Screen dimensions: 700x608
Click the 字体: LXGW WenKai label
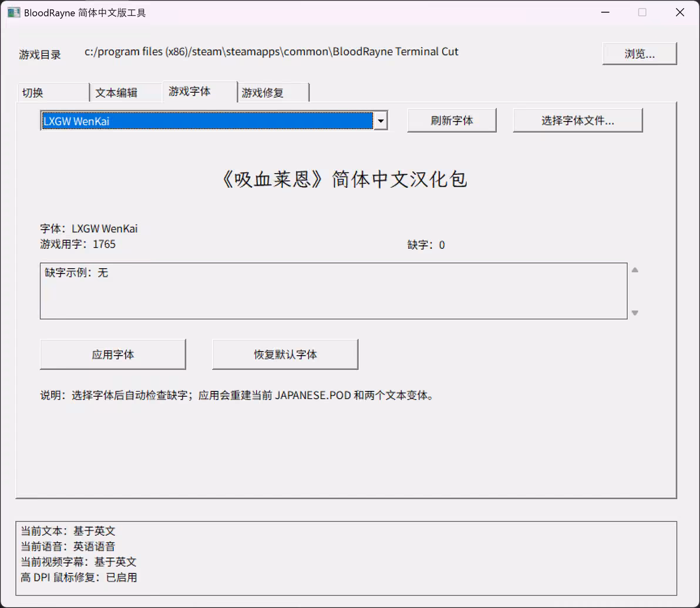pos(89,229)
